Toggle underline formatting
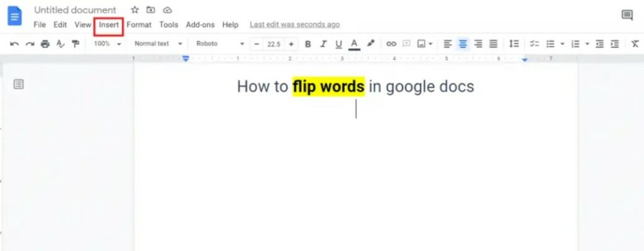 (x=338, y=44)
